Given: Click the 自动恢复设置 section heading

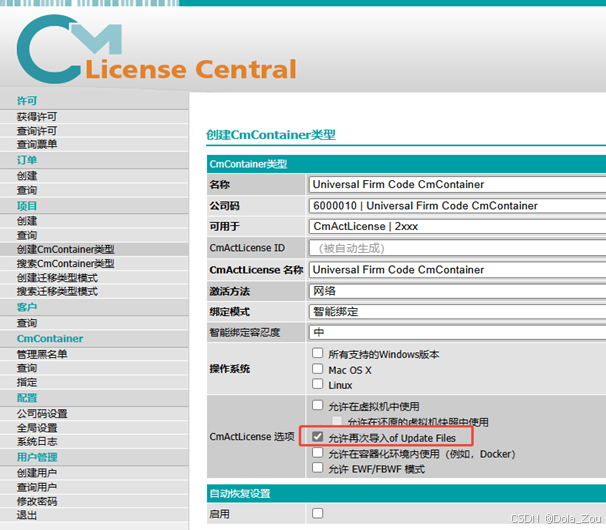Looking at the screenshot, I should coord(240,494).
